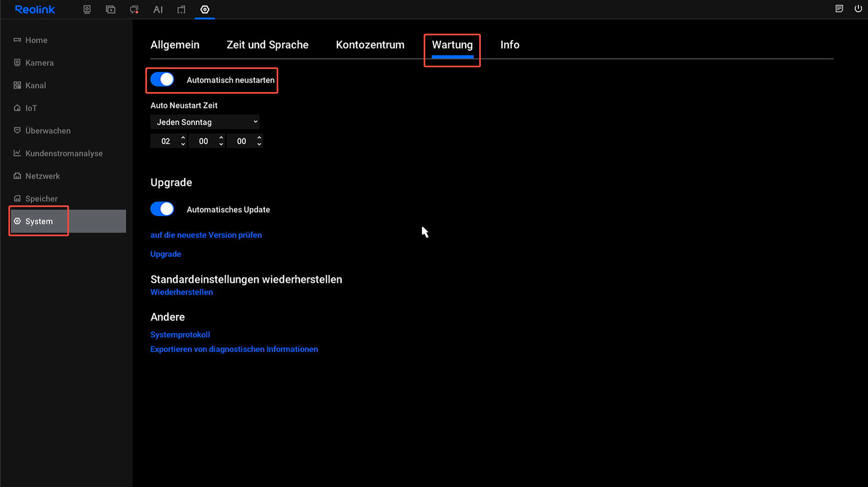
Task: Click the restart hour field showing 02
Action: [168, 141]
